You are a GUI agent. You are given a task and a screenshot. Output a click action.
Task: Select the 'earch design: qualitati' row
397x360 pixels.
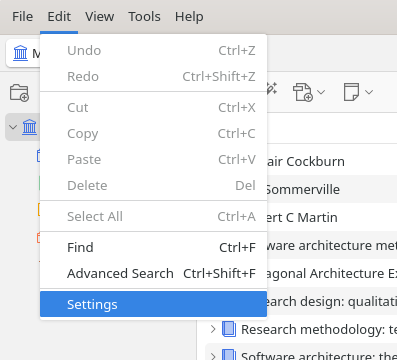(x=332, y=301)
